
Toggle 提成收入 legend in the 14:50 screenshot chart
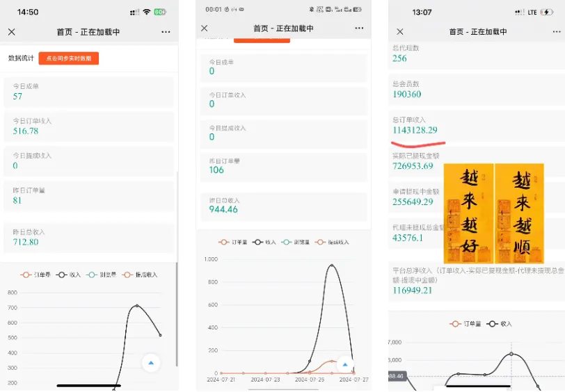pyautogui.click(x=141, y=275)
